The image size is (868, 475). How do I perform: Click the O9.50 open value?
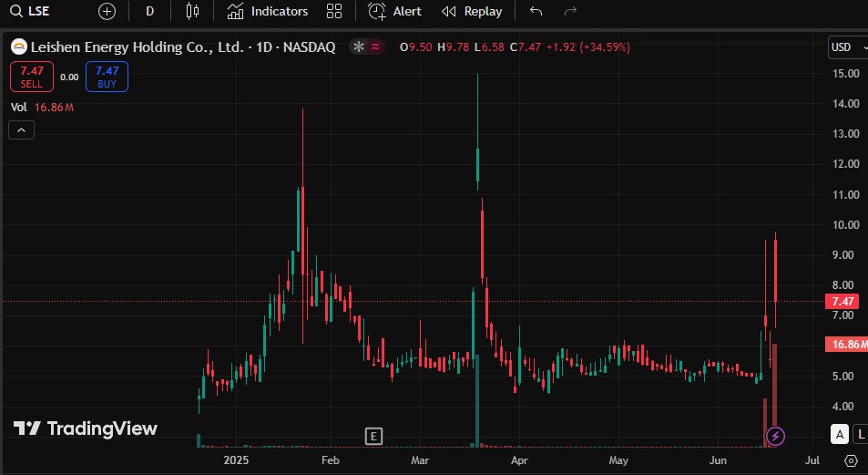[415, 47]
